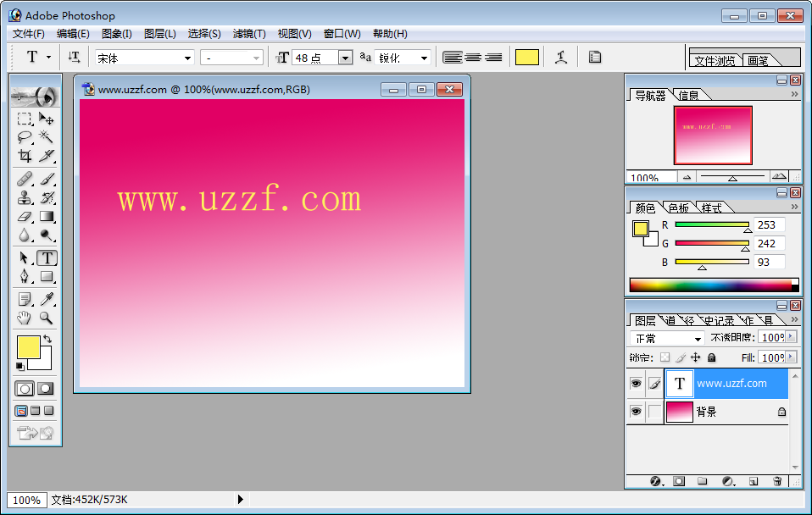Jump to ImageReady icon in toolbox
Screen dimensions: 812x515
[x=36, y=432]
